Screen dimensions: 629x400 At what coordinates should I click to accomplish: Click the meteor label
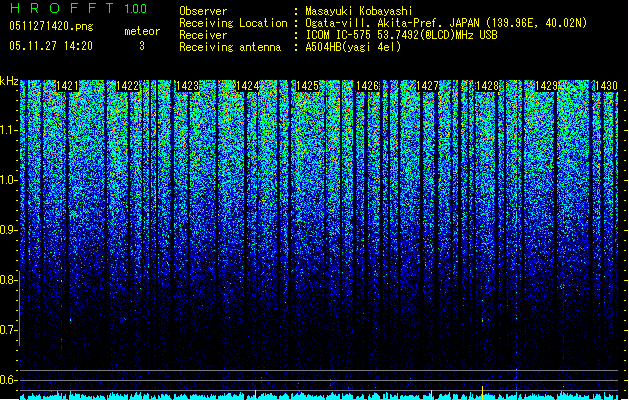coord(142,31)
